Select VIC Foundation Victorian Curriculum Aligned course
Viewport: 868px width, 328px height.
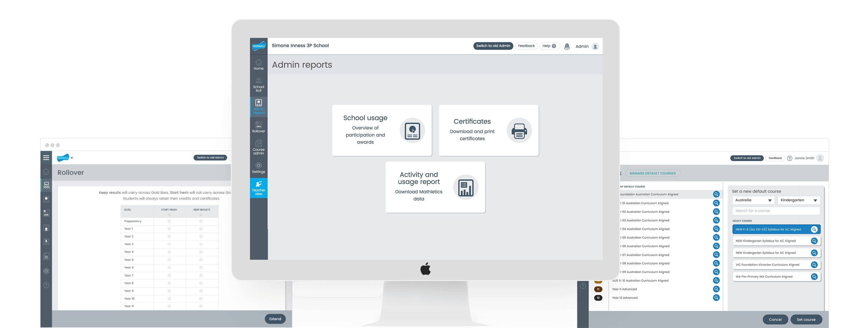pos(776,265)
